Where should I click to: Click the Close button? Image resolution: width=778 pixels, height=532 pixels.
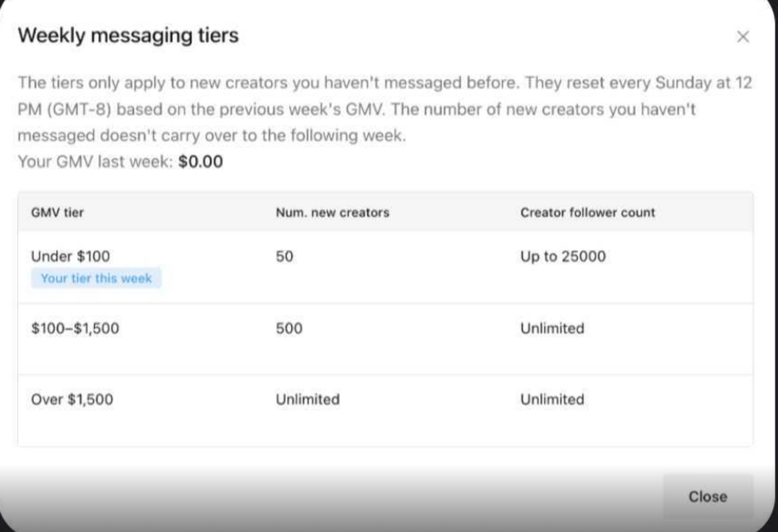click(x=708, y=496)
